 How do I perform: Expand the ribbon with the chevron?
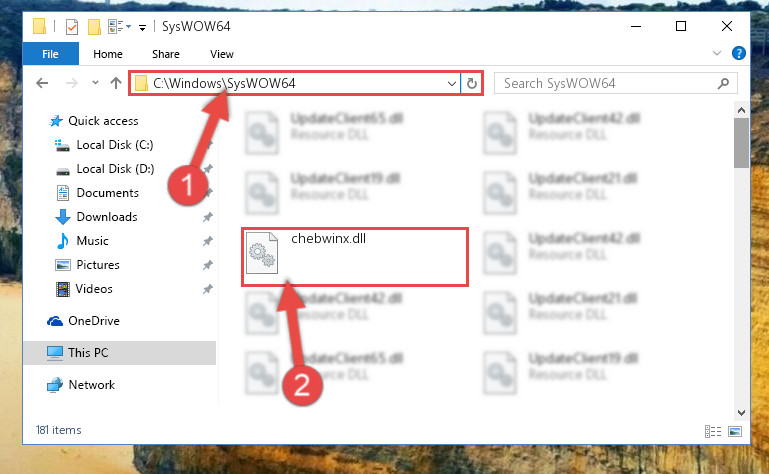[x=717, y=53]
